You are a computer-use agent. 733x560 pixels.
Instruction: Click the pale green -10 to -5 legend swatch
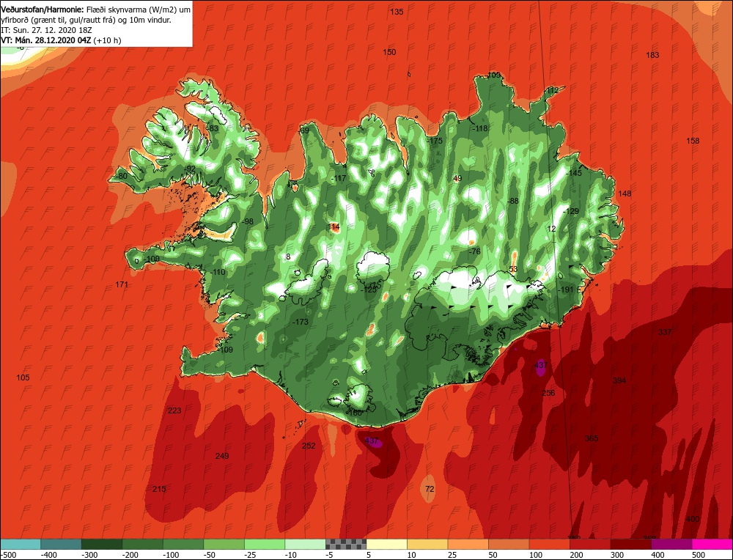click(305, 544)
